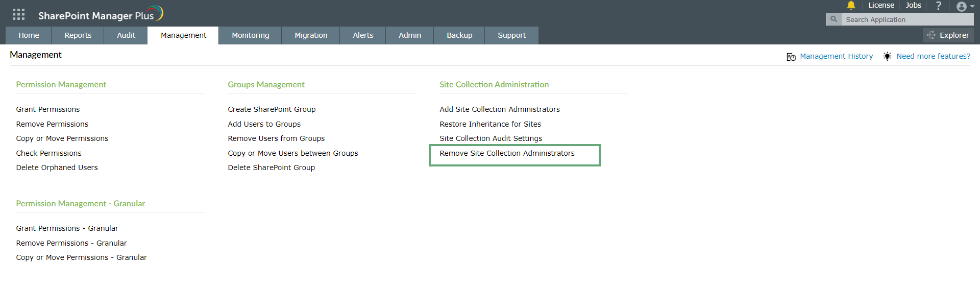Select Grant Permissions link
The image size is (980, 287).
48,109
